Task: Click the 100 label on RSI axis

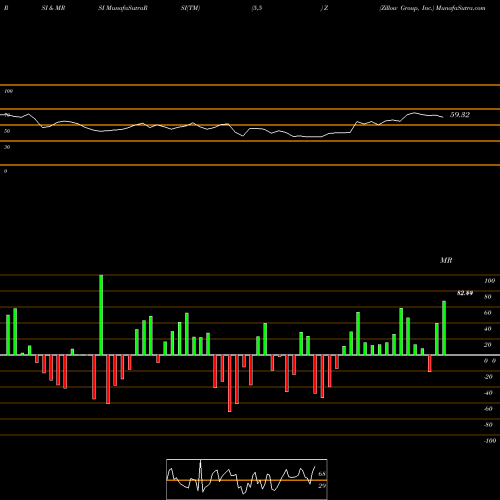Action: [9, 91]
